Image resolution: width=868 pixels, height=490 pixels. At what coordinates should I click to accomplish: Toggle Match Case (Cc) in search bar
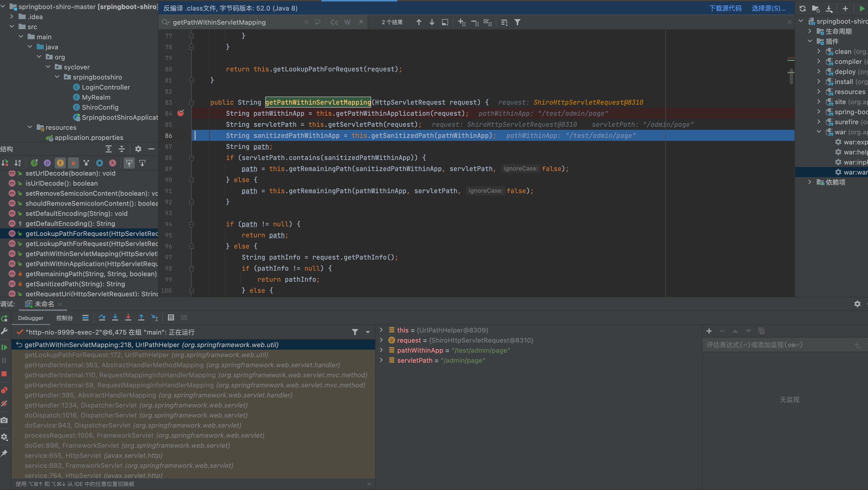(334, 22)
